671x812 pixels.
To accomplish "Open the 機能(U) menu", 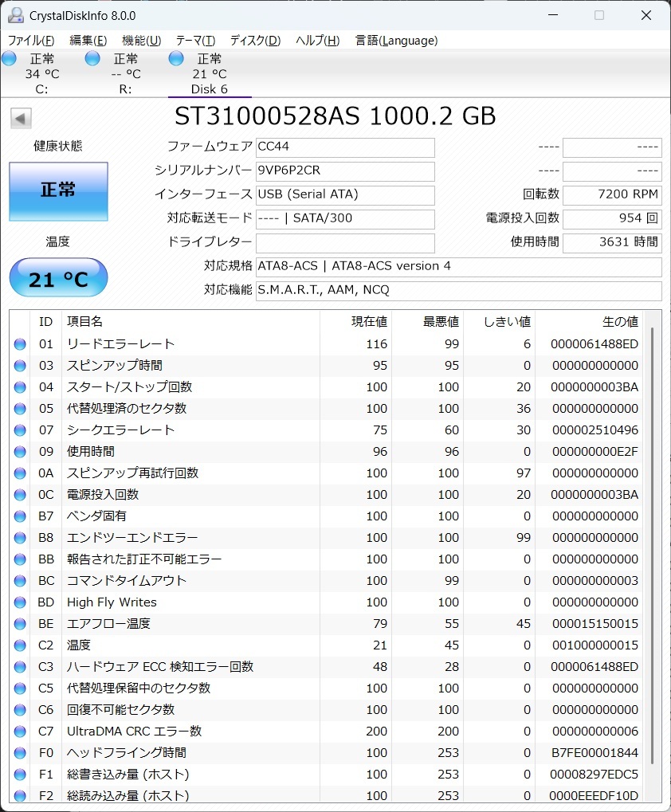I will [141, 41].
